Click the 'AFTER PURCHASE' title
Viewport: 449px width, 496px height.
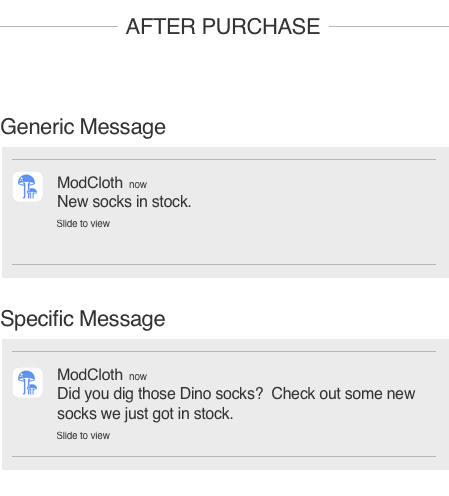(x=223, y=26)
